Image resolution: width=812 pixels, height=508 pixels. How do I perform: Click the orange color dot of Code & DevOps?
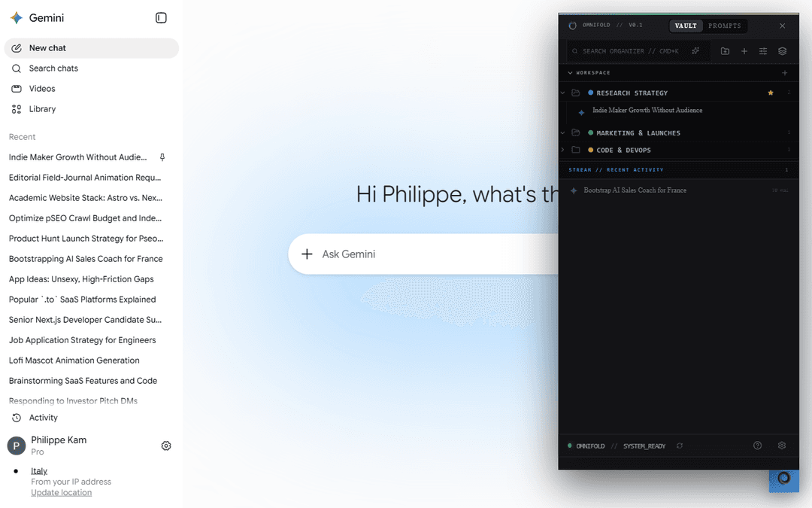coord(590,150)
